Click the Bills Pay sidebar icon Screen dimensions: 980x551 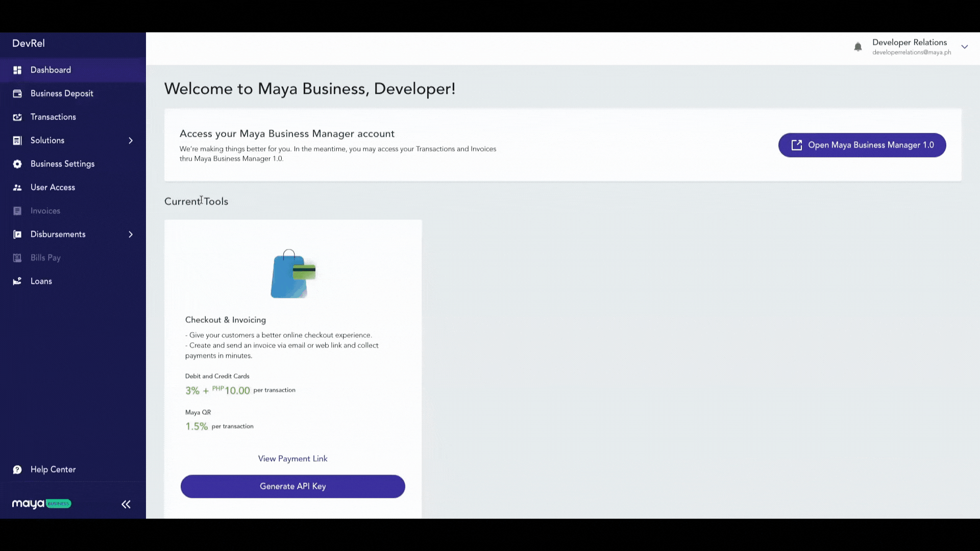point(17,258)
